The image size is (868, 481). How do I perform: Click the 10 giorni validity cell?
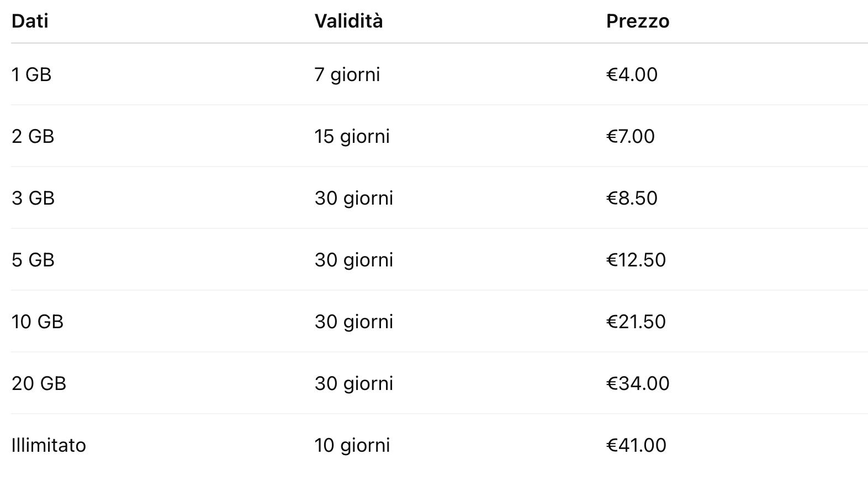point(352,445)
